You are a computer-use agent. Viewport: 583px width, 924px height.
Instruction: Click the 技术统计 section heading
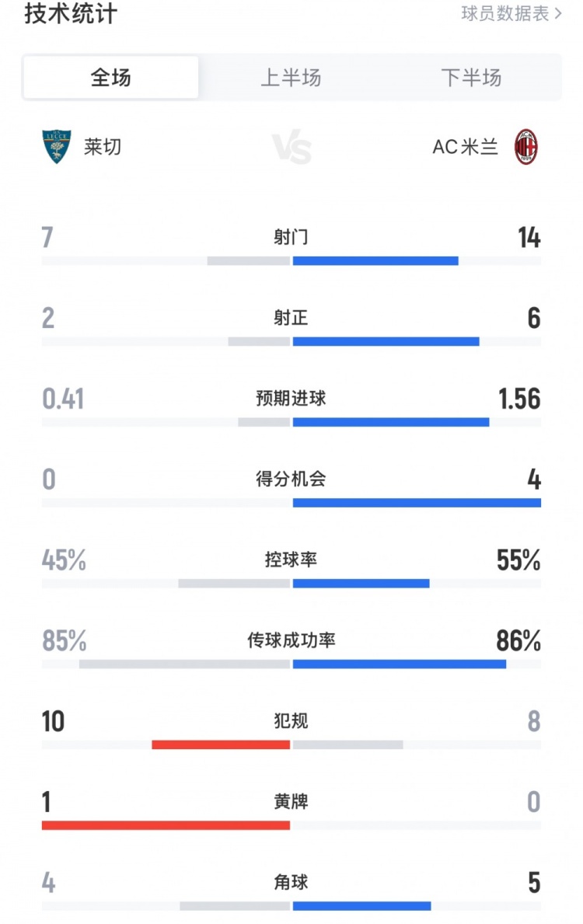pyautogui.click(x=71, y=14)
